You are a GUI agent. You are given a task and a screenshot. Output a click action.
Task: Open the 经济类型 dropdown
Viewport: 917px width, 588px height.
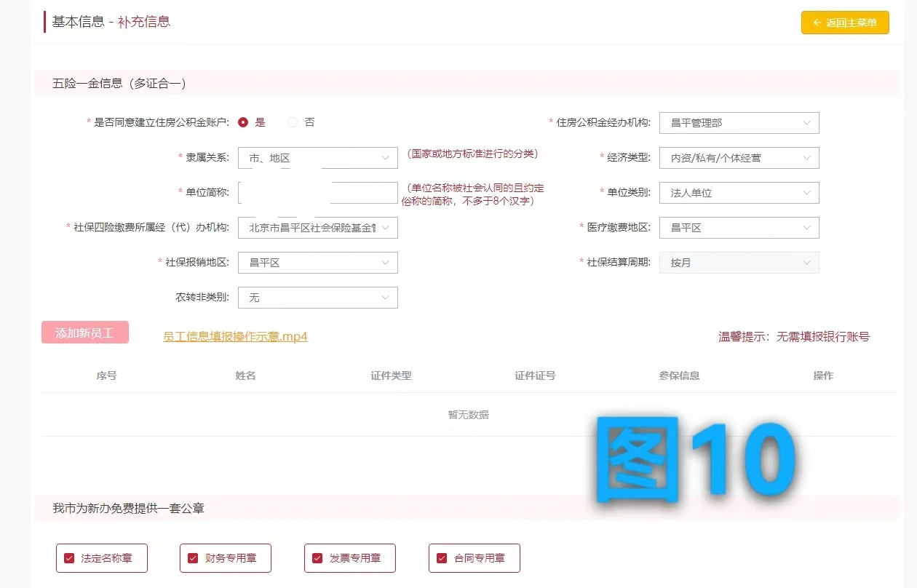(738, 157)
